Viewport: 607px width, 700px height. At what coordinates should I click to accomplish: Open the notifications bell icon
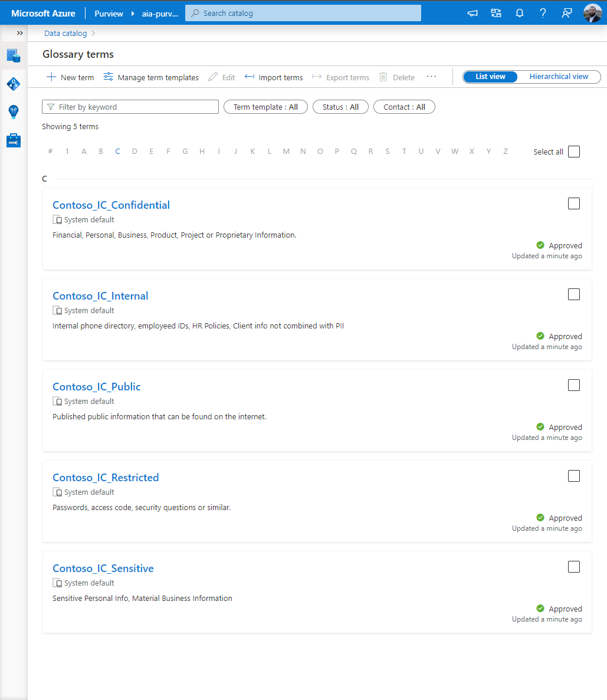tap(520, 14)
